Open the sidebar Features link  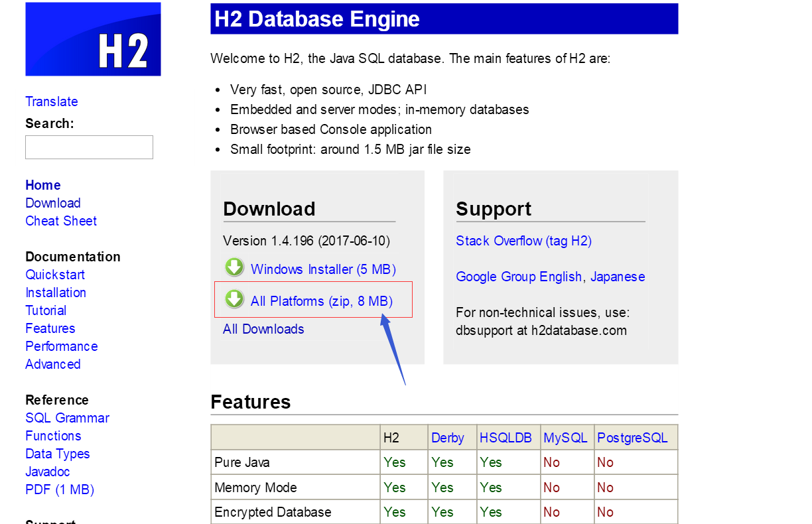[x=50, y=328]
